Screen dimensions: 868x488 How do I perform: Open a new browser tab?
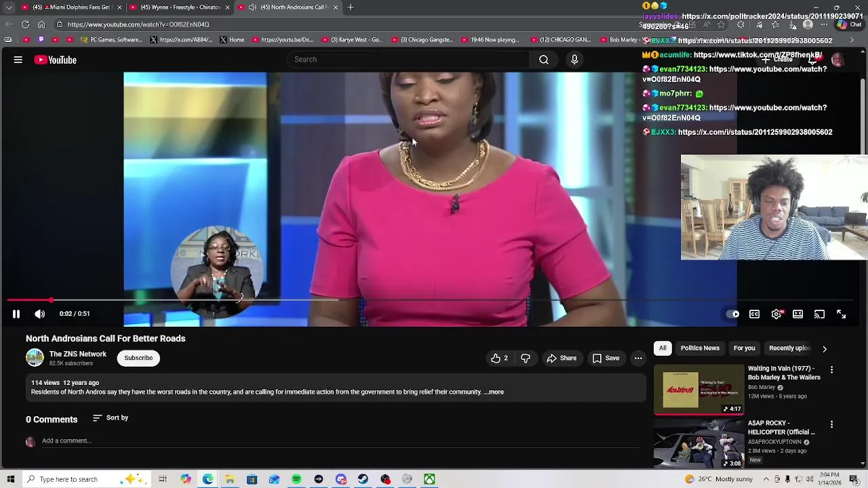[x=351, y=7]
